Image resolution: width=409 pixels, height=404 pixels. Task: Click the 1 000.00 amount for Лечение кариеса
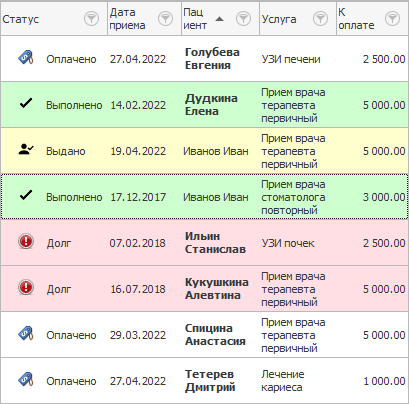click(384, 381)
